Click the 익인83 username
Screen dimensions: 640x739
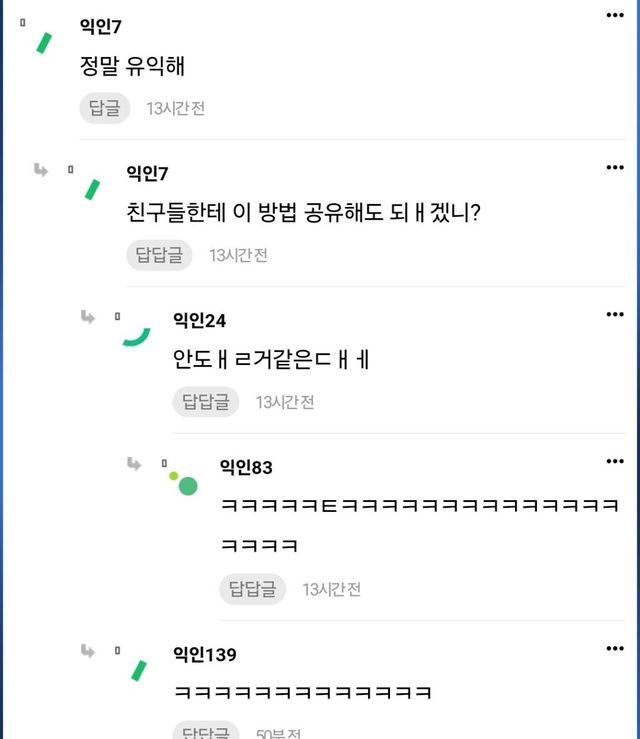pyautogui.click(x=246, y=467)
